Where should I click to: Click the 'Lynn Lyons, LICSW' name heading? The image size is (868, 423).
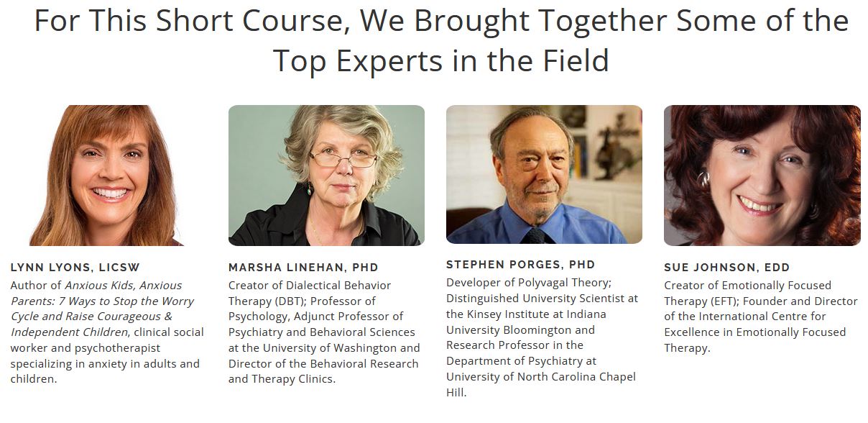coord(75,268)
